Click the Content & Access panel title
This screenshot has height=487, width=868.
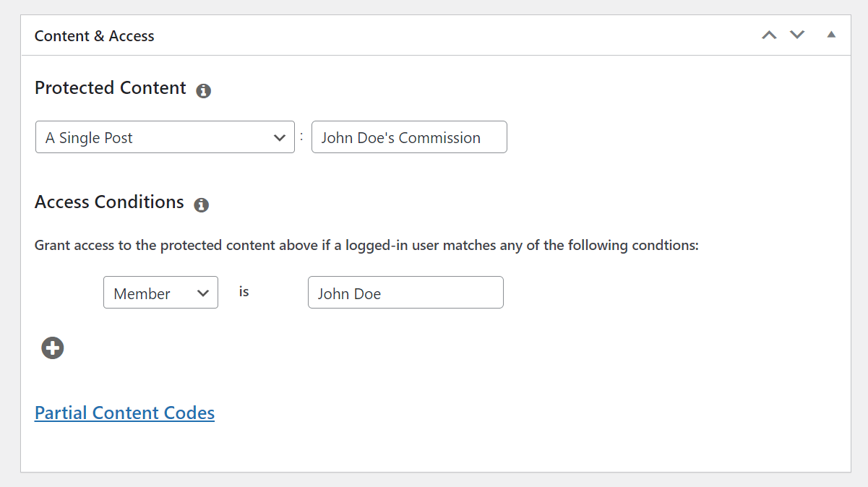pyautogui.click(x=95, y=36)
